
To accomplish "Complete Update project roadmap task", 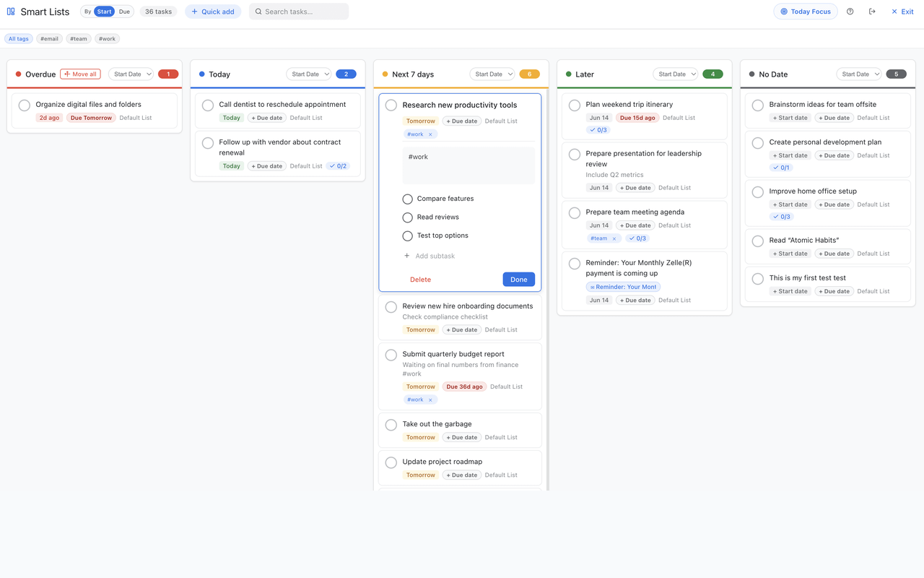I will (391, 462).
